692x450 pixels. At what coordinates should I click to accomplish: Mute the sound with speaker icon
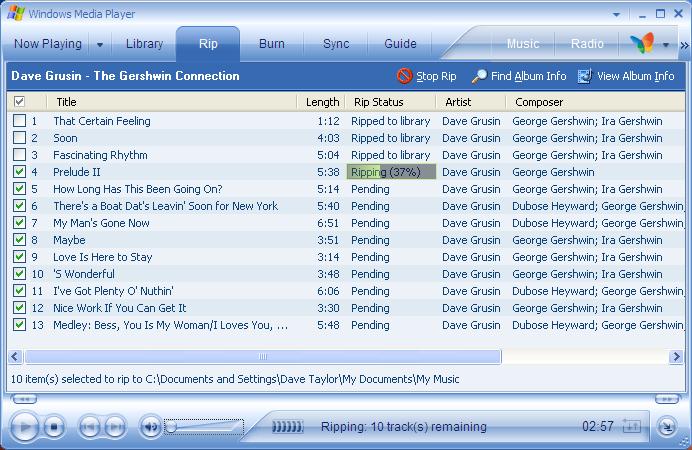(150, 427)
